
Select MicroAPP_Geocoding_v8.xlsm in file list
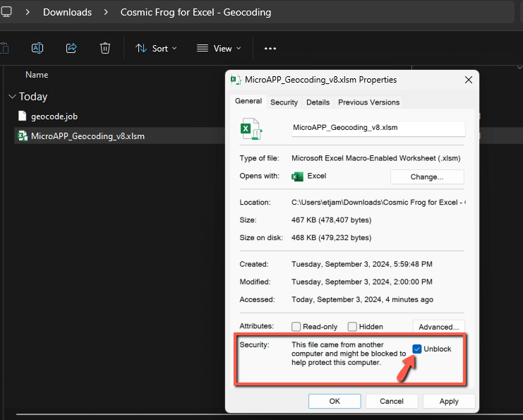pos(88,136)
